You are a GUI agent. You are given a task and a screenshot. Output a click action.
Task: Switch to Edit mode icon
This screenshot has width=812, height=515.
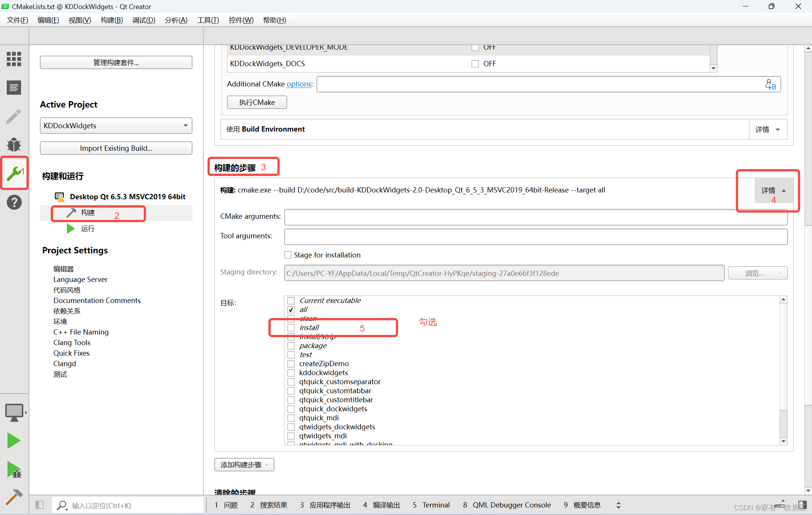pyautogui.click(x=14, y=88)
